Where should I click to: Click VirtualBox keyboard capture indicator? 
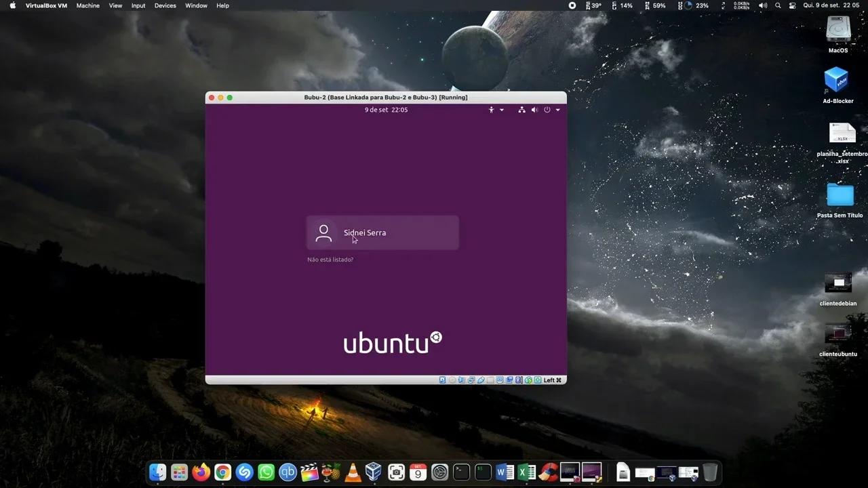tap(538, 380)
